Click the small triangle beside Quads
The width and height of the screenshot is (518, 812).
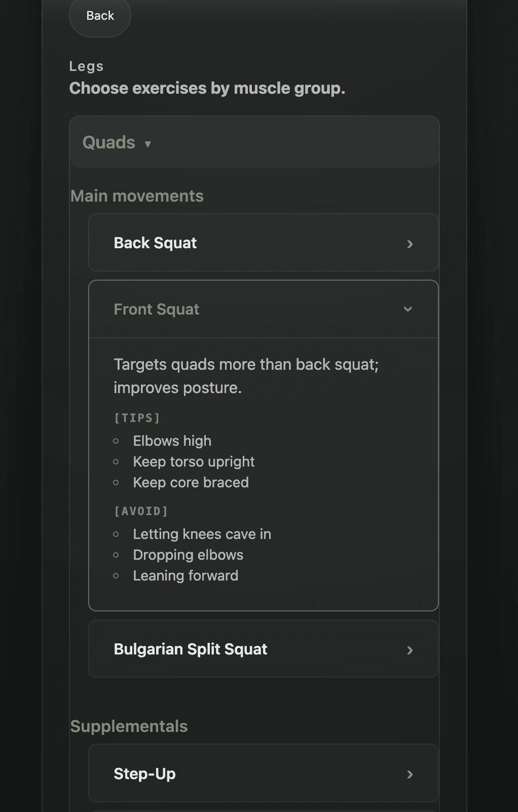pyautogui.click(x=147, y=144)
